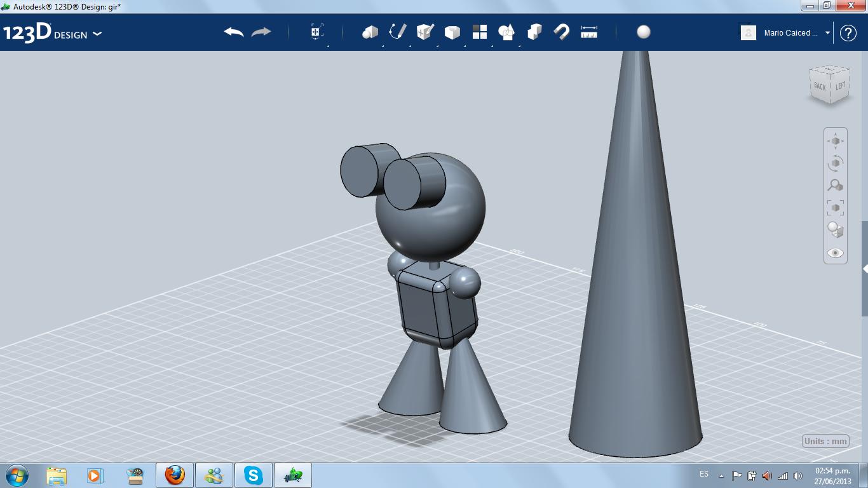This screenshot has width=868, height=488.
Task: Select the Transform tool in the toolbar
Action: point(317,32)
